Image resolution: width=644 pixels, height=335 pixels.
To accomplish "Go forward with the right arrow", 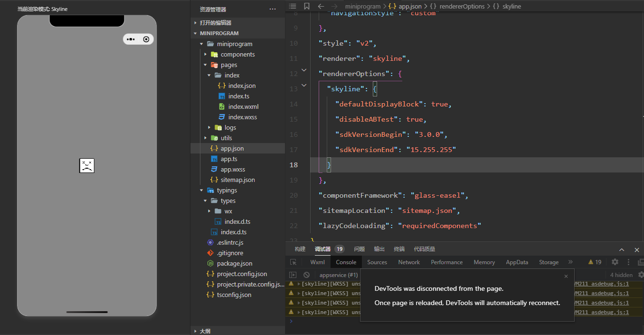I will [x=335, y=6].
